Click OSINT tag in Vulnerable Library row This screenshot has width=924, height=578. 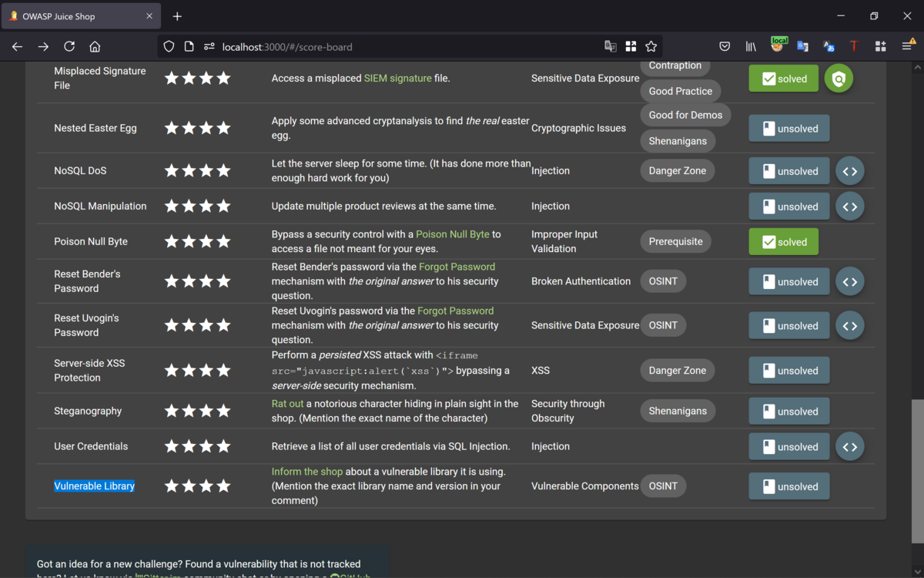pos(663,486)
